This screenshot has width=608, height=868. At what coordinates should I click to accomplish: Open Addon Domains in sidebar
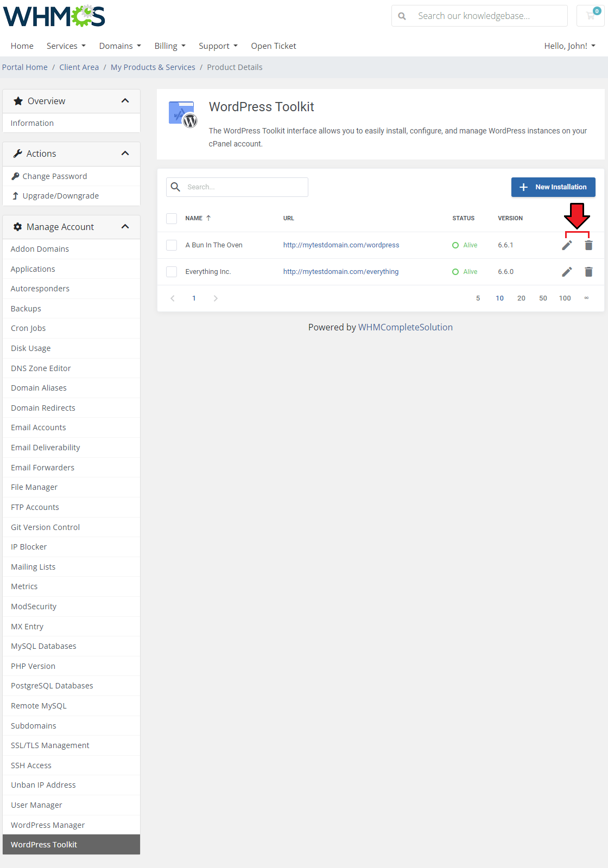click(x=72, y=249)
